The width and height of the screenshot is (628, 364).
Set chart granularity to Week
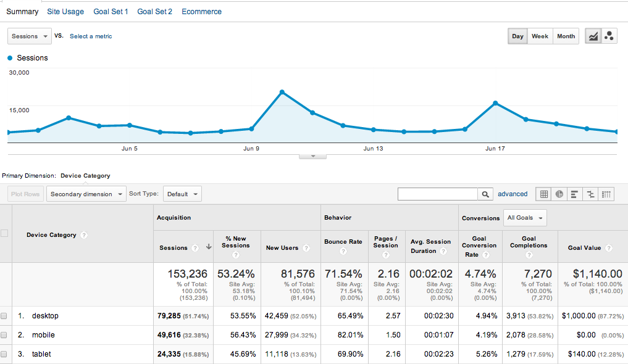click(x=540, y=36)
